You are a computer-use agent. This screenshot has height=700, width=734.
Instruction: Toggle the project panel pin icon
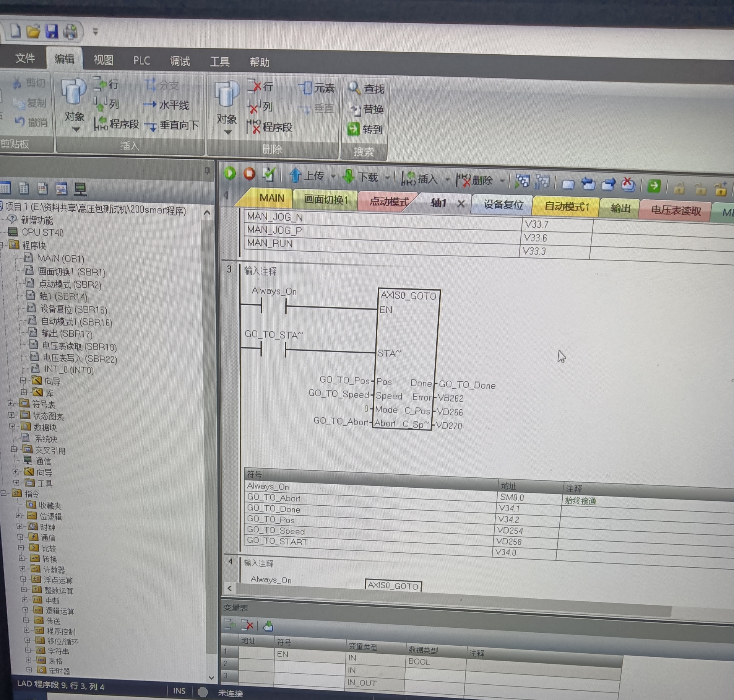click(207, 171)
